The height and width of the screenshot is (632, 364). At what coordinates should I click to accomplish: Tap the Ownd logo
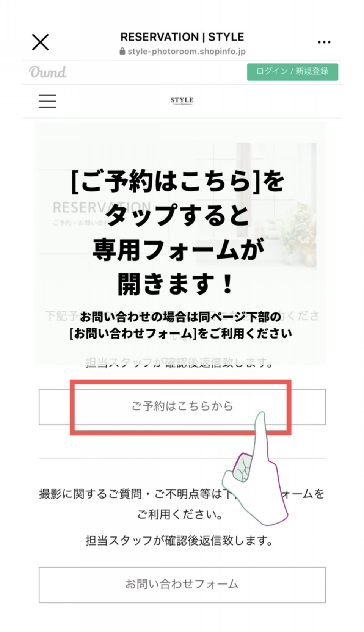point(48,72)
